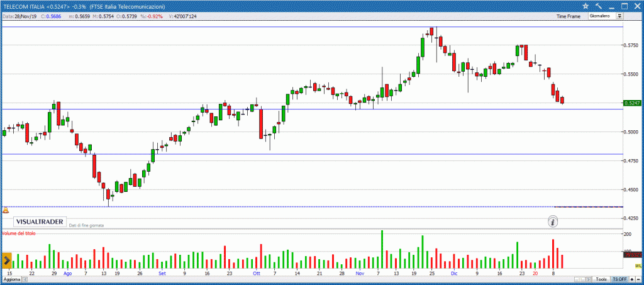Click the Nov month label on axis
The width and height of the screenshot is (644, 285).
click(360, 273)
